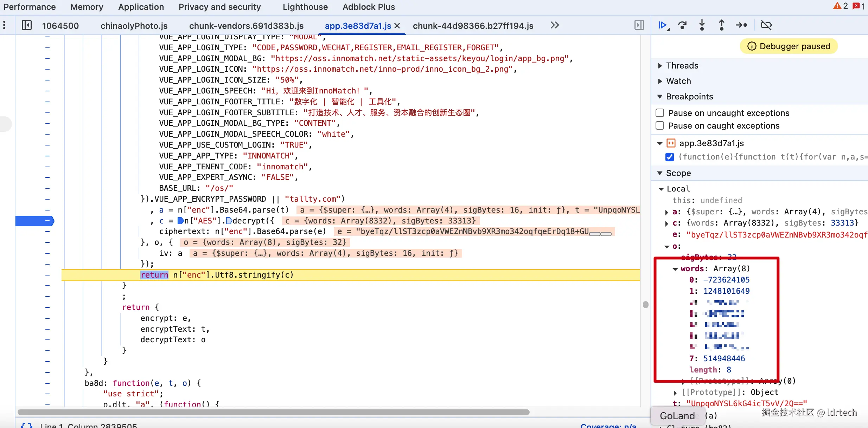Viewport: 868px width, 428px height.
Task: Deactivate breakpoints icon
Action: click(766, 25)
